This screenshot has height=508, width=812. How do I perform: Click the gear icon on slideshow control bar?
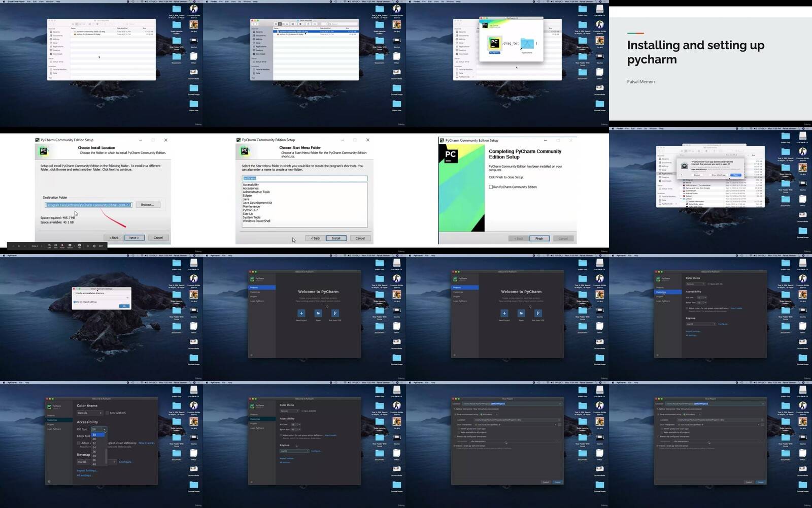[94, 246]
